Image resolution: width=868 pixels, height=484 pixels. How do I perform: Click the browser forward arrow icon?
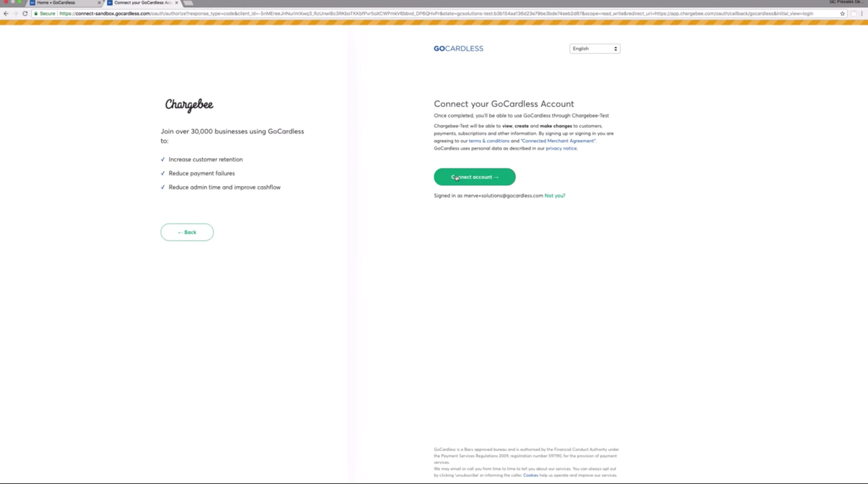(x=15, y=14)
